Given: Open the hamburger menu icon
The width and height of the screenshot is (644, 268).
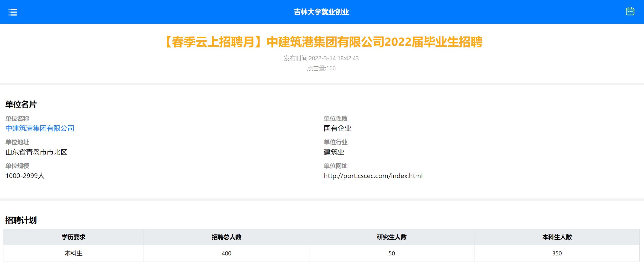Looking at the screenshot, I should click(x=13, y=12).
